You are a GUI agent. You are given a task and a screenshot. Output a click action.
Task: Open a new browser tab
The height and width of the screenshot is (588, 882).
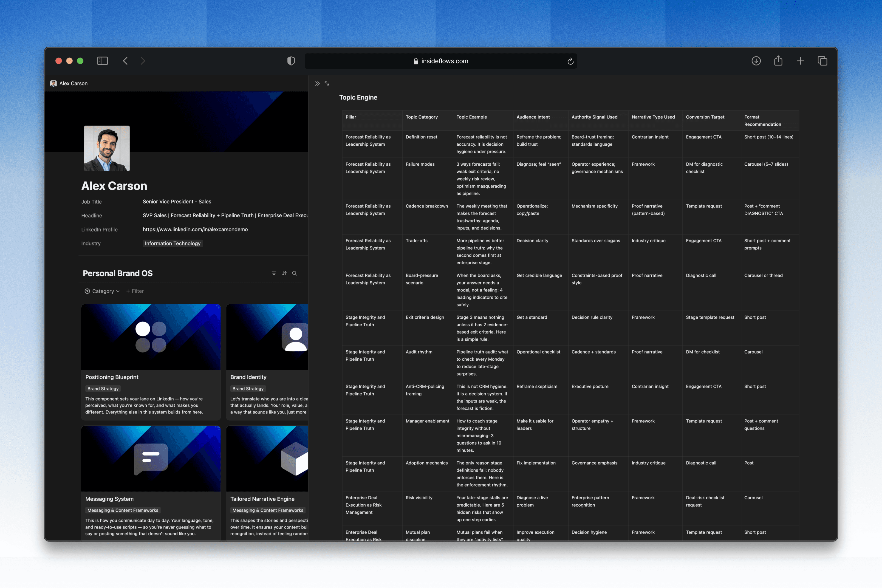[800, 61]
